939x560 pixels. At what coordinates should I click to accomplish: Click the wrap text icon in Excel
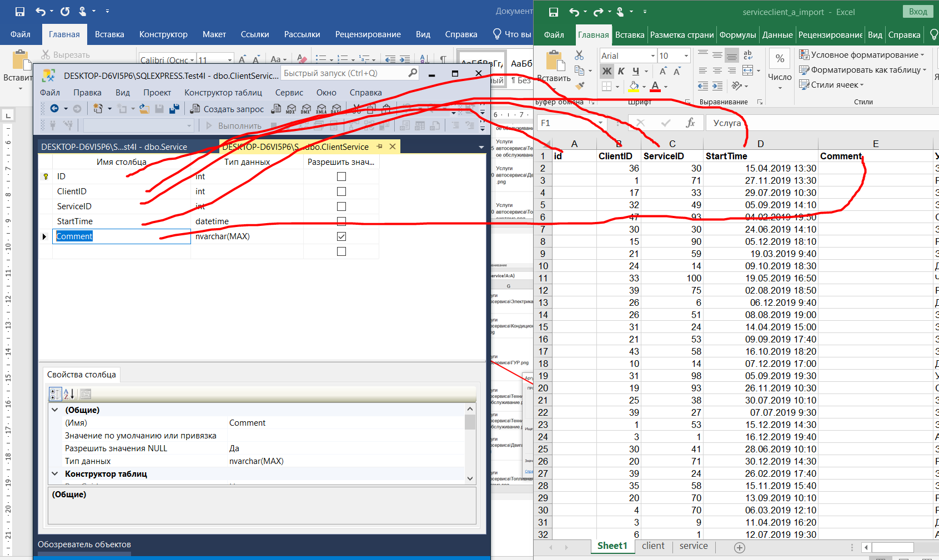[x=748, y=55]
